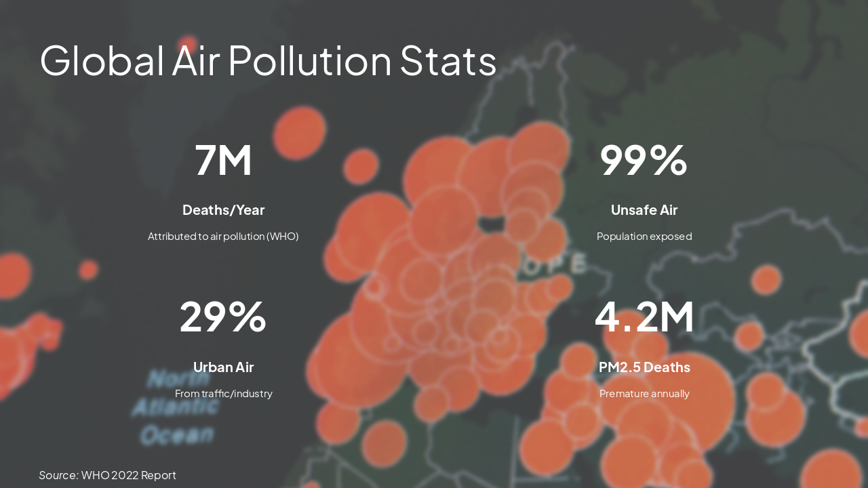Click the 'Premature annually' caption
The image size is (868, 488).
pos(644,394)
